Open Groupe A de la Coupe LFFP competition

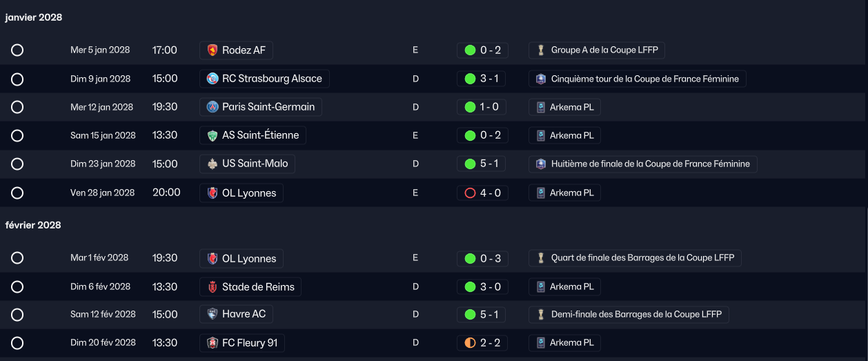point(597,50)
